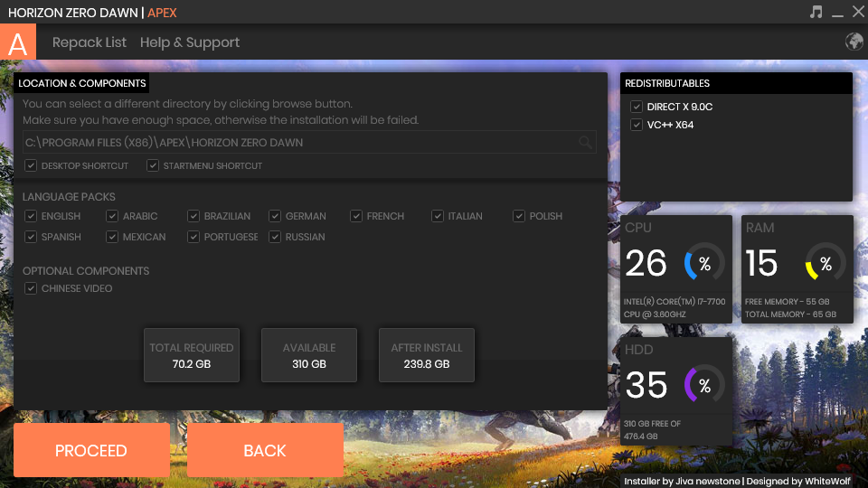Click the After Install 239.8 GB box

pos(426,355)
